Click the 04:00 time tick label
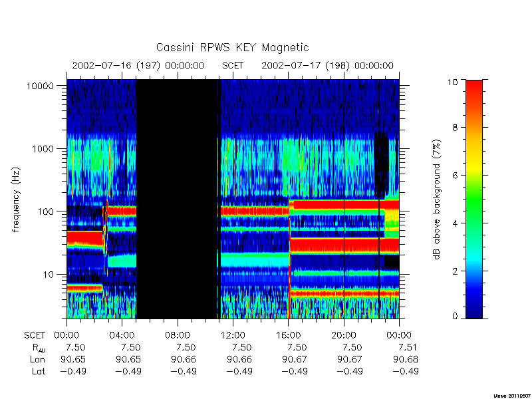 (x=122, y=335)
